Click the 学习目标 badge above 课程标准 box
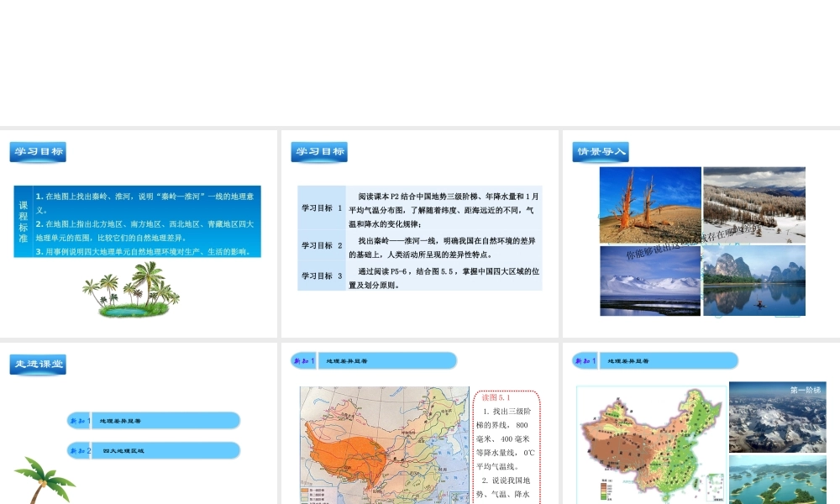 tap(38, 152)
